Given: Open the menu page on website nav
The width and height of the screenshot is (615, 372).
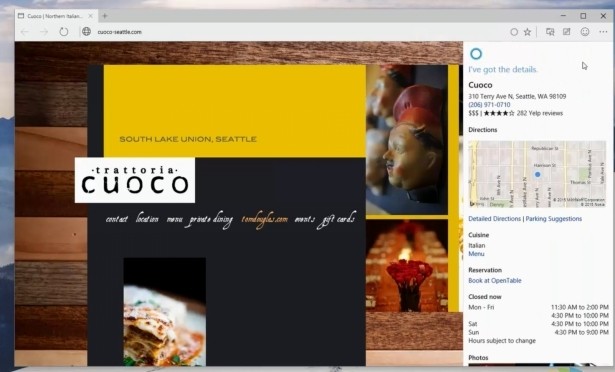Looking at the screenshot, I should point(175,219).
